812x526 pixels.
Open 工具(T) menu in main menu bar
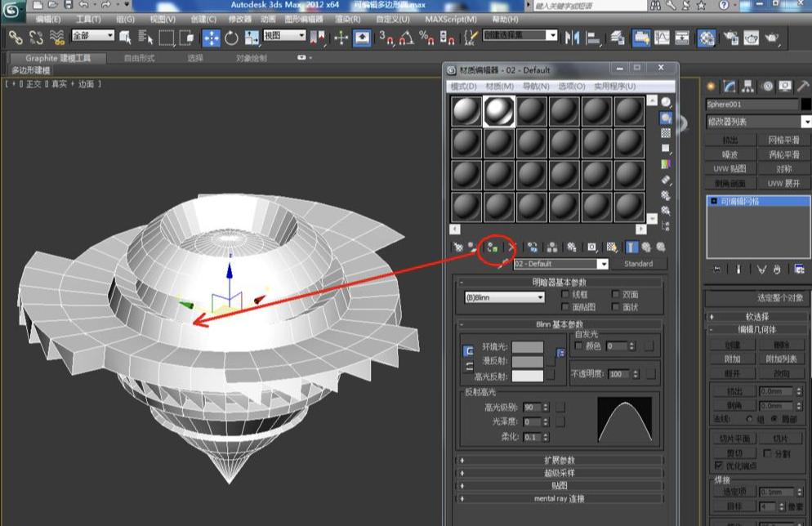coord(88,19)
